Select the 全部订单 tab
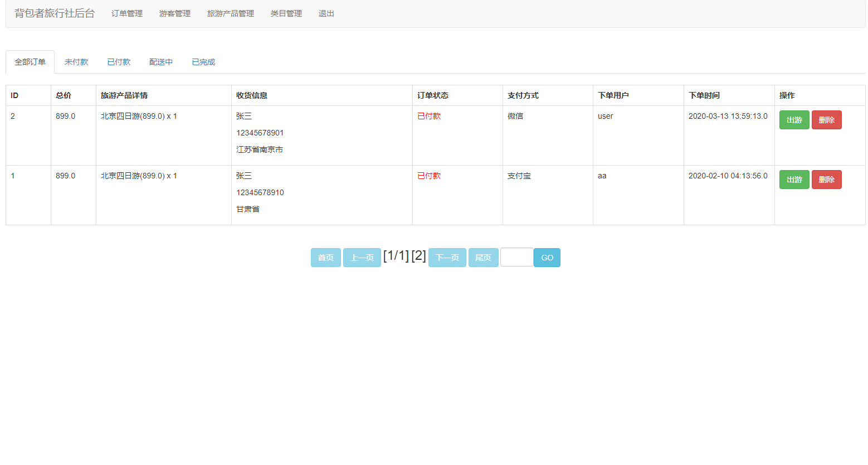Screen dimensions: 868x465 [x=30, y=62]
